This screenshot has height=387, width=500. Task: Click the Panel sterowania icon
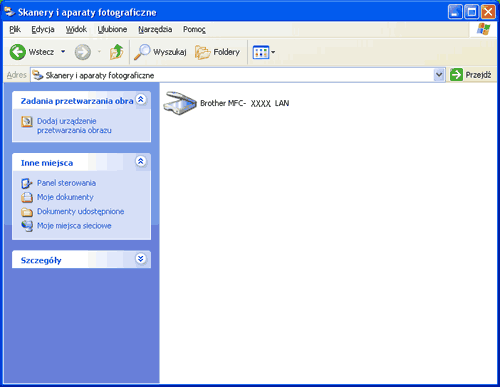[27, 183]
